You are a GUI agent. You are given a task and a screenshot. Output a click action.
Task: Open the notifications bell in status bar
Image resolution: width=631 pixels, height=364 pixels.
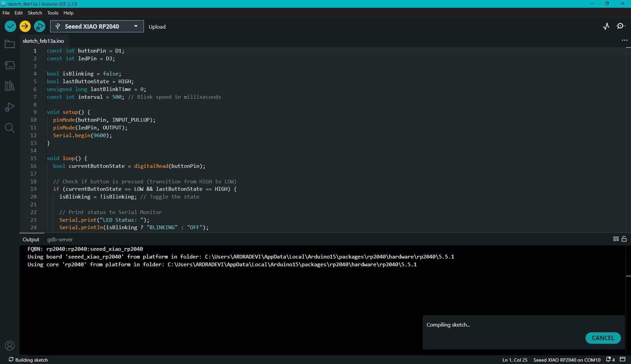(x=610, y=360)
